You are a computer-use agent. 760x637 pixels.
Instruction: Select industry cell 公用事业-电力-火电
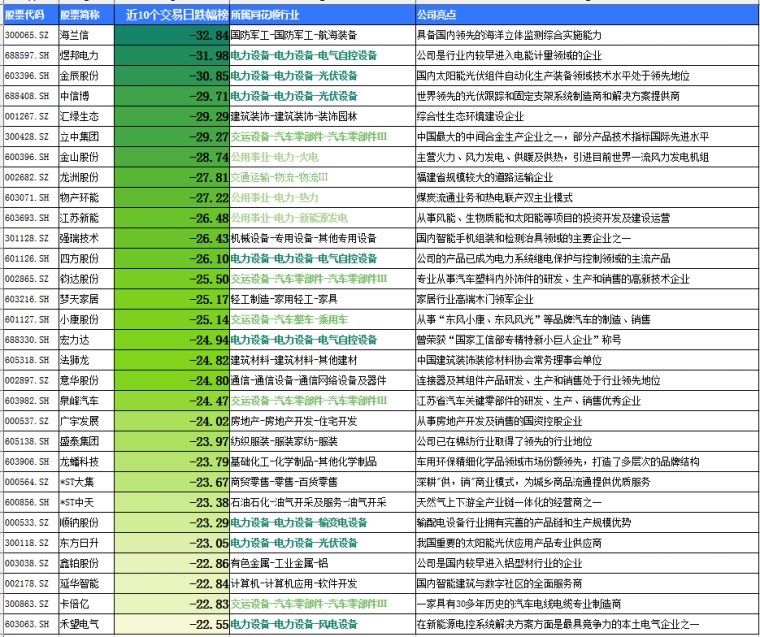coord(322,158)
